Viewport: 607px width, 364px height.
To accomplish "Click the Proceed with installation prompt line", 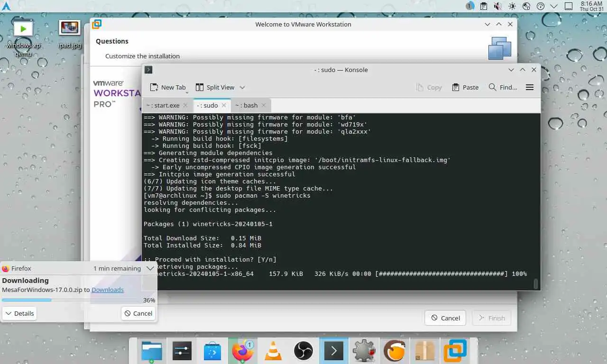I will click(210, 259).
